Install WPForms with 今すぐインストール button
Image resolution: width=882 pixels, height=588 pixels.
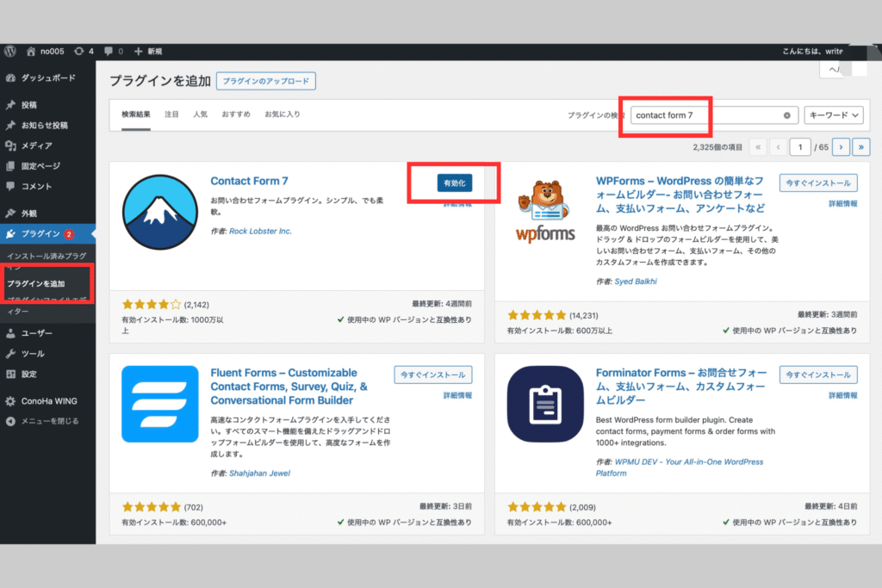[x=818, y=183]
